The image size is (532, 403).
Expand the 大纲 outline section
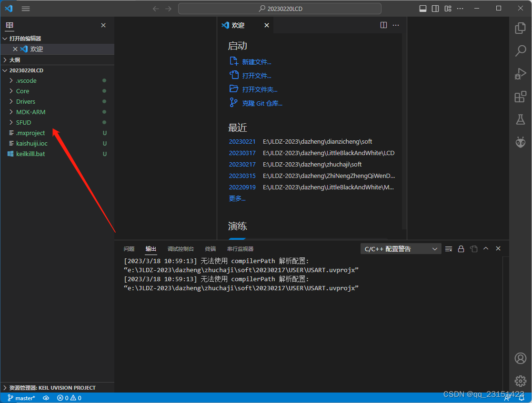(57, 60)
